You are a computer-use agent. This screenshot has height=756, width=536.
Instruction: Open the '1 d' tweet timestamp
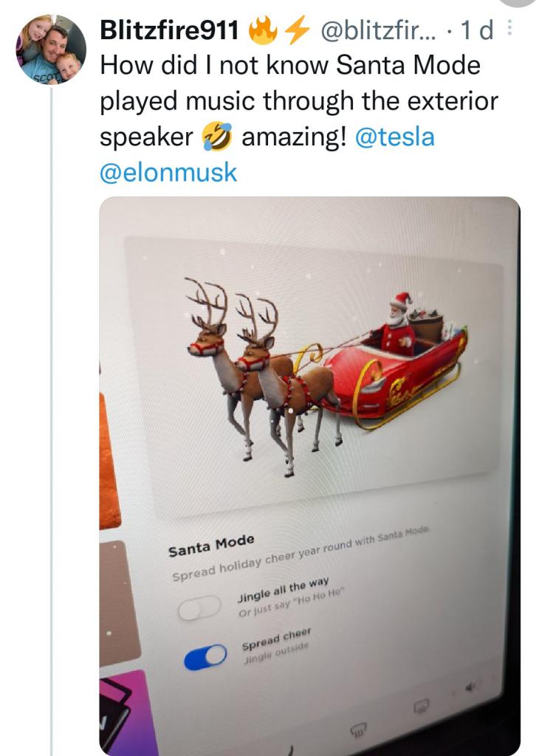click(475, 30)
